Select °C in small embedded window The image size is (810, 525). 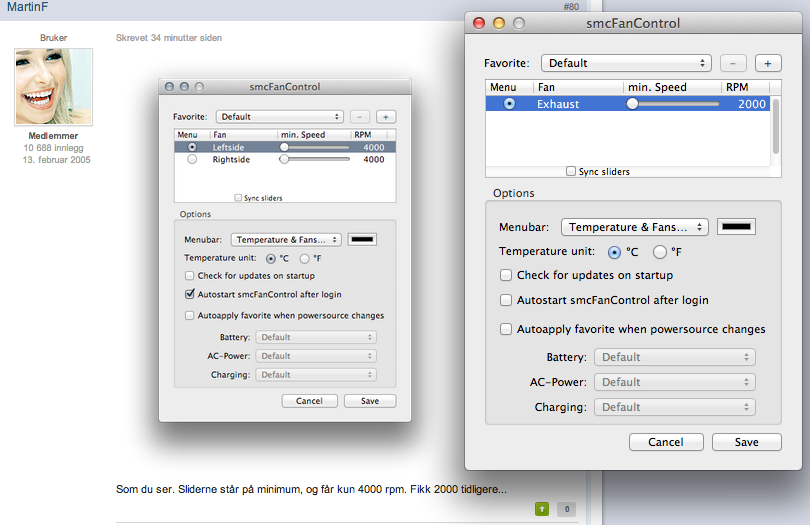click(271, 258)
